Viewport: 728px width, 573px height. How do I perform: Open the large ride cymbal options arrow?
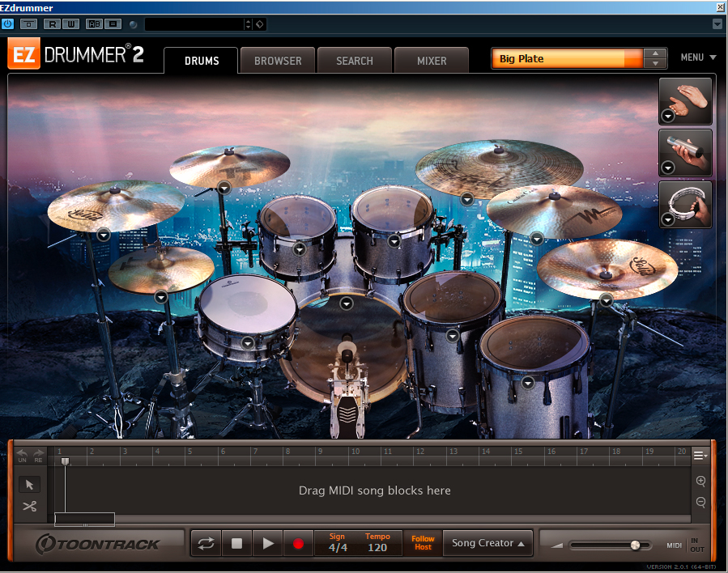pyautogui.click(x=467, y=199)
